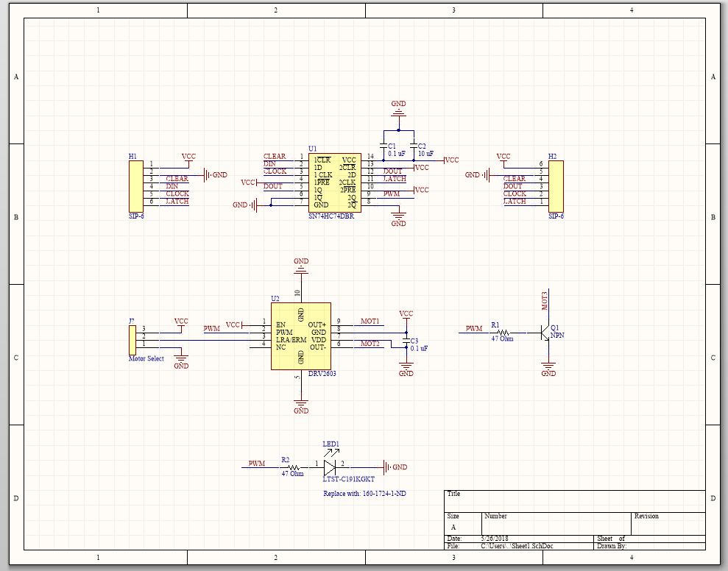Click the '47 Ohm' value under R2

pyautogui.click(x=292, y=474)
